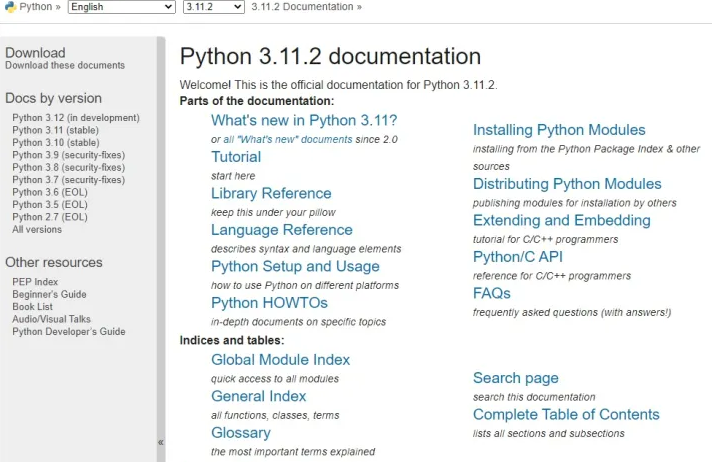Open the Book List link

coord(32,307)
